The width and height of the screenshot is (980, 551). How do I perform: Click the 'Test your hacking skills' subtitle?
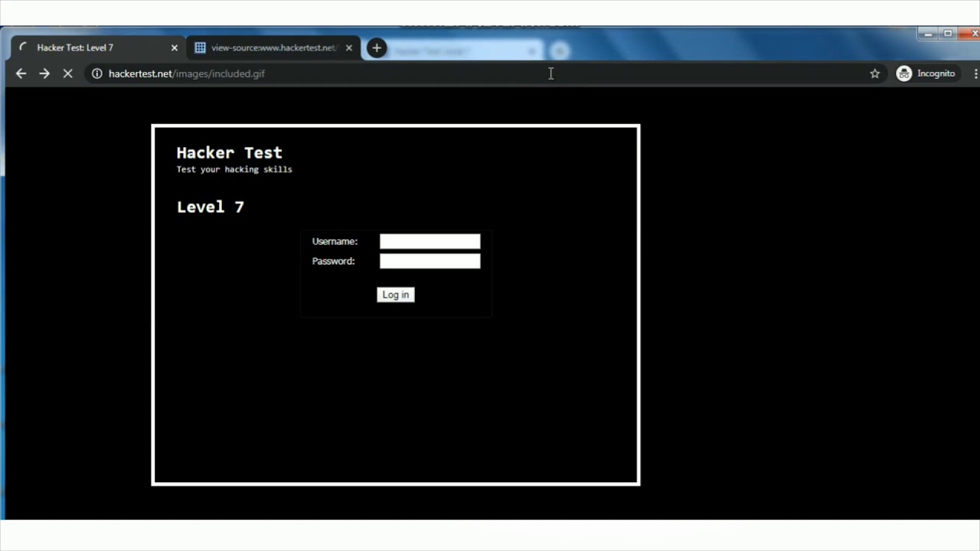coord(234,169)
